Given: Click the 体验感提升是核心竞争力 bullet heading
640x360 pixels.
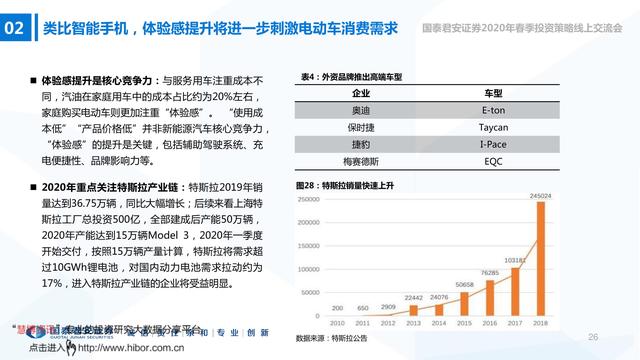Looking at the screenshot, I should (97, 80).
